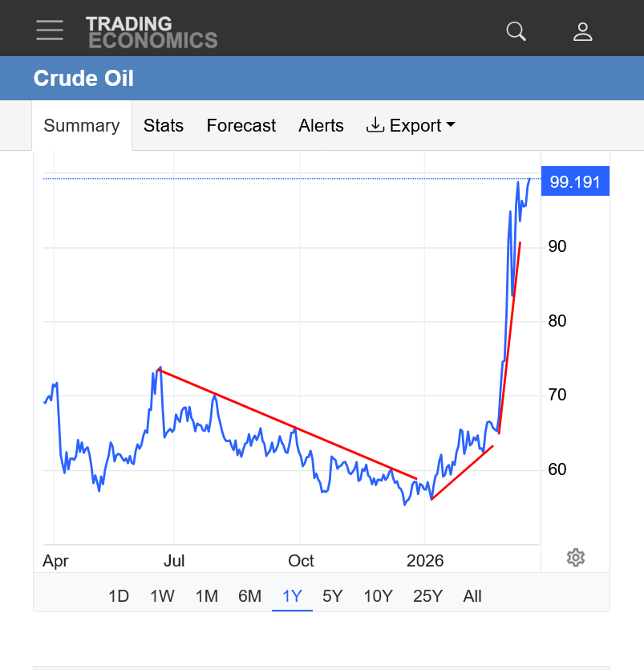Show All available price history

tap(472, 596)
